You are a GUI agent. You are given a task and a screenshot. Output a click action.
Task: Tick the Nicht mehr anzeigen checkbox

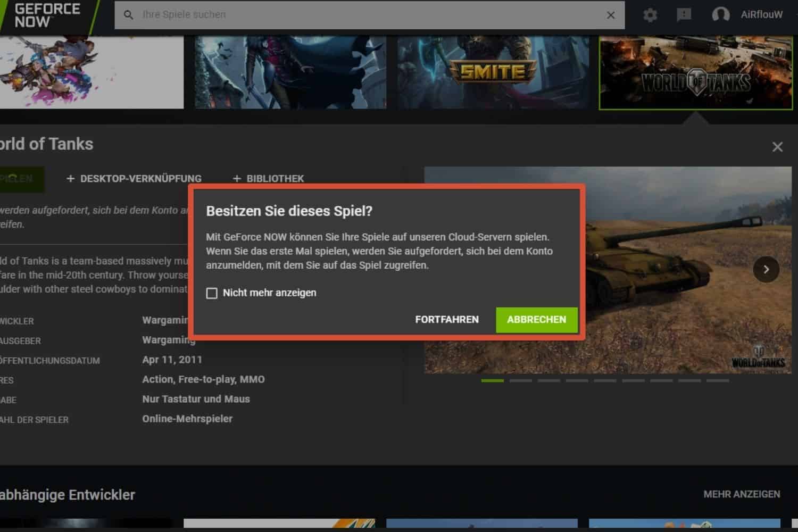[x=212, y=293]
